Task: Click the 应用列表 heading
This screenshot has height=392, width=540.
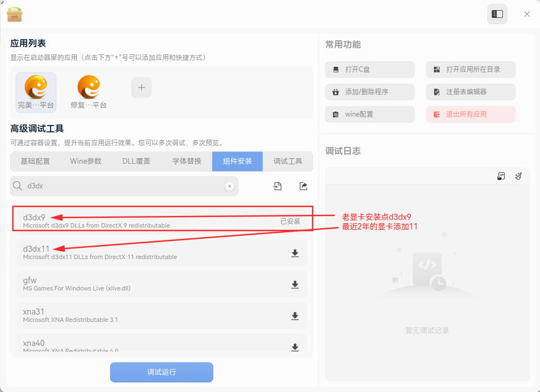Action: pyautogui.click(x=28, y=43)
